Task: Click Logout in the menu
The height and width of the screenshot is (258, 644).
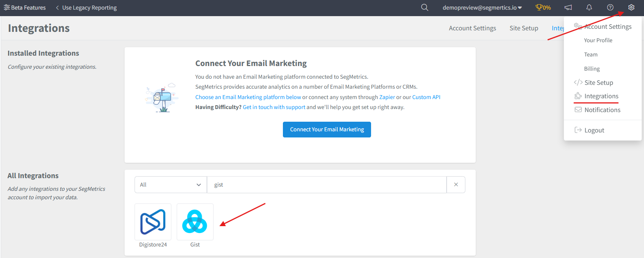Action: [589, 130]
